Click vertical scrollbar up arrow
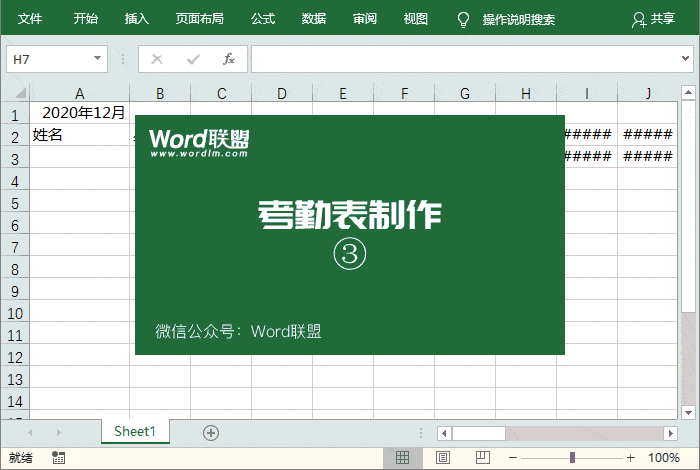This screenshot has width=700, height=470. (688, 92)
